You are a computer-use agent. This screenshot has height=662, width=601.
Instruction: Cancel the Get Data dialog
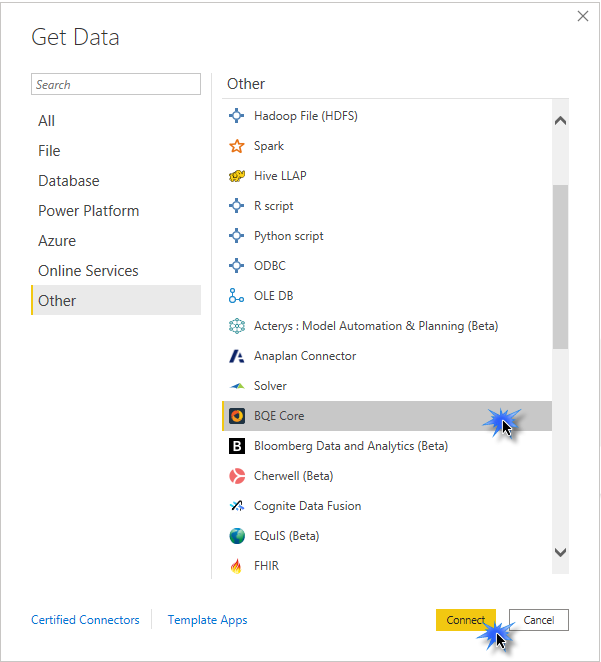539,620
